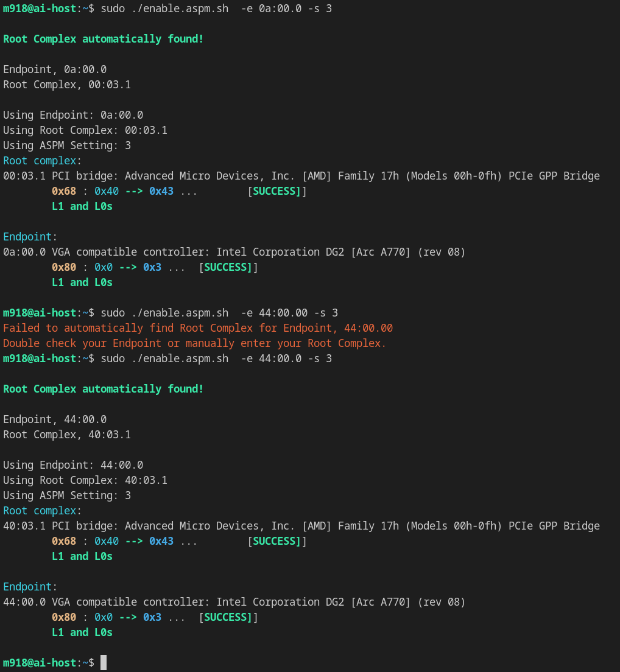The height and width of the screenshot is (672, 620).
Task: Click the "Endpoint, 44:00.0" output line
Action: [55, 419]
